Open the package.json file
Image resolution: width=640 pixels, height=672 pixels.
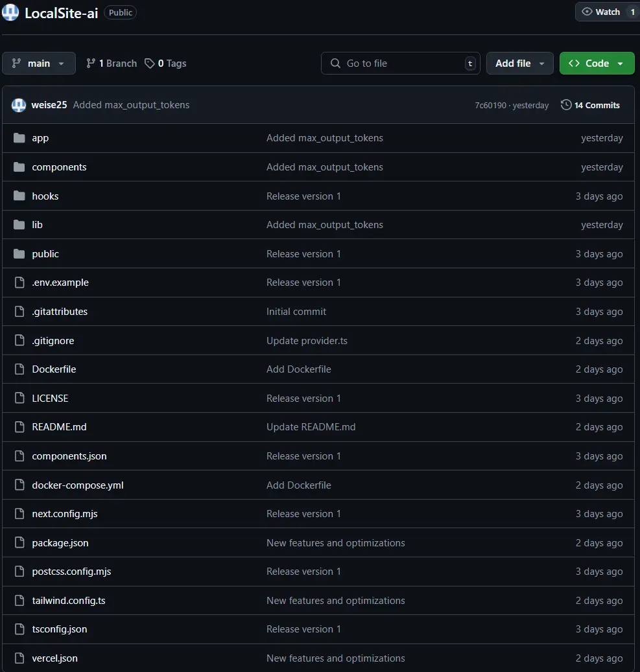point(60,543)
